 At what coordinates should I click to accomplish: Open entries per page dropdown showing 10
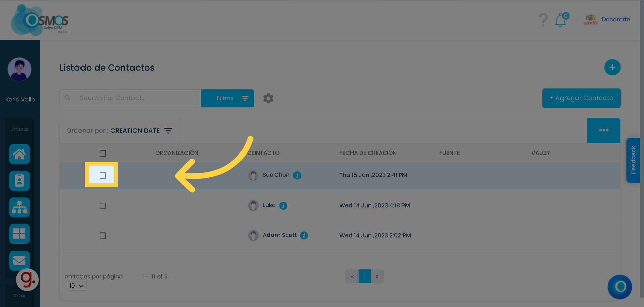77,286
